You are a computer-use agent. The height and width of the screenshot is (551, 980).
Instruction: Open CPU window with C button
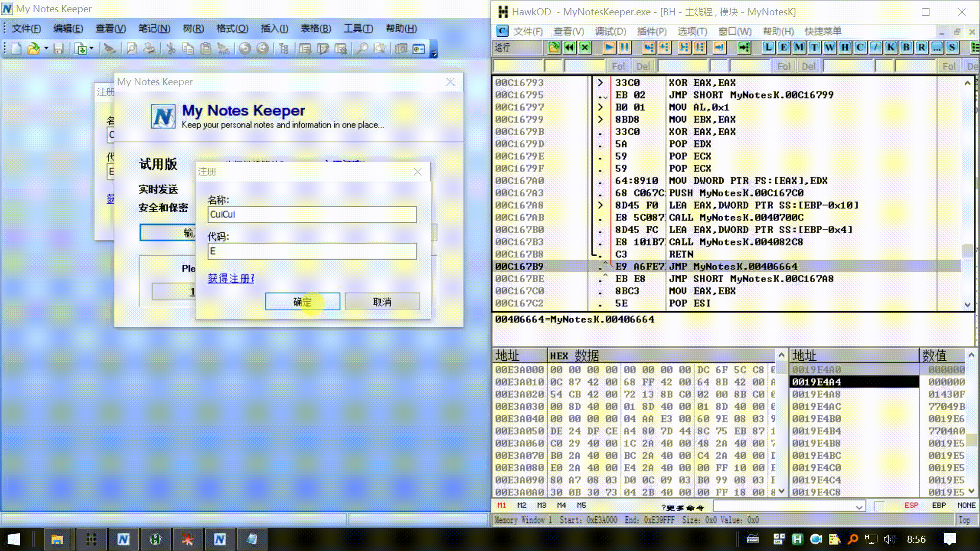[x=860, y=47]
